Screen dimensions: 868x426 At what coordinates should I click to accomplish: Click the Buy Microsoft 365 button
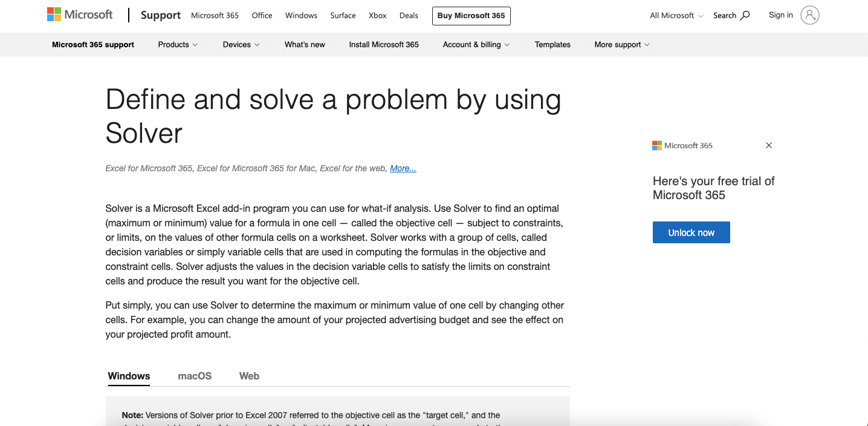point(471,16)
